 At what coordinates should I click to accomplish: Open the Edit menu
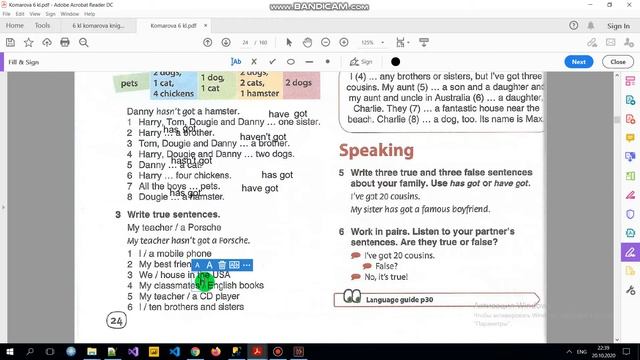(20, 14)
